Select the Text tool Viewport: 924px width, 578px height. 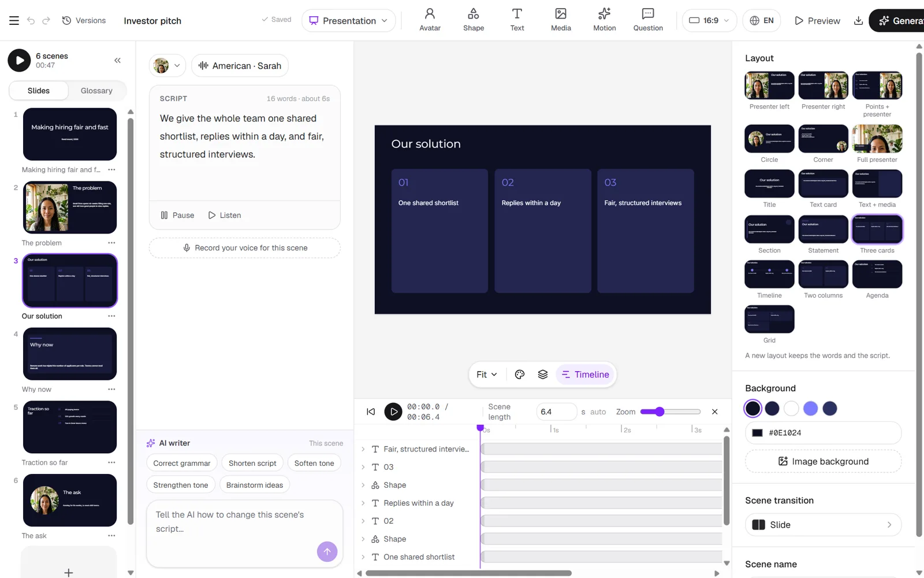(517, 20)
